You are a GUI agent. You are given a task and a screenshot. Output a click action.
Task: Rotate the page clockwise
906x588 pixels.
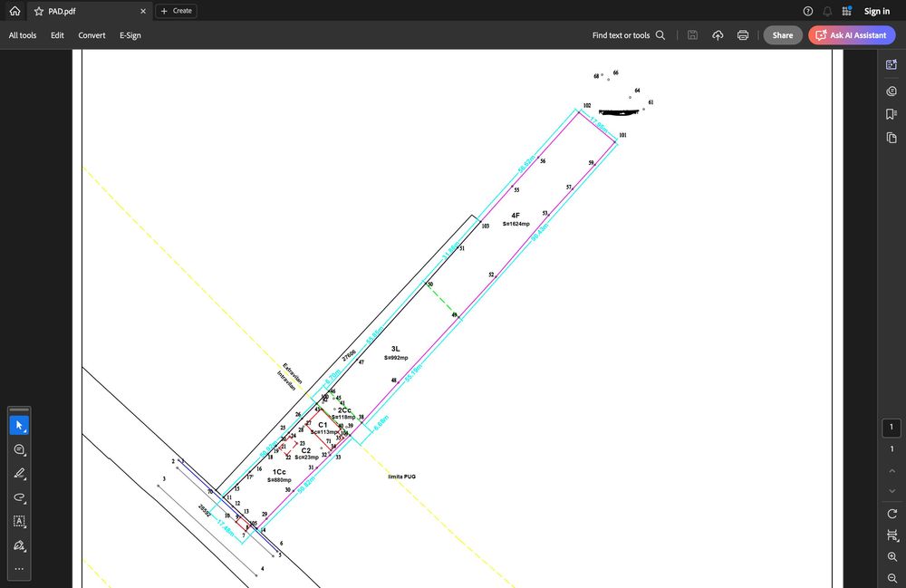tap(892, 514)
